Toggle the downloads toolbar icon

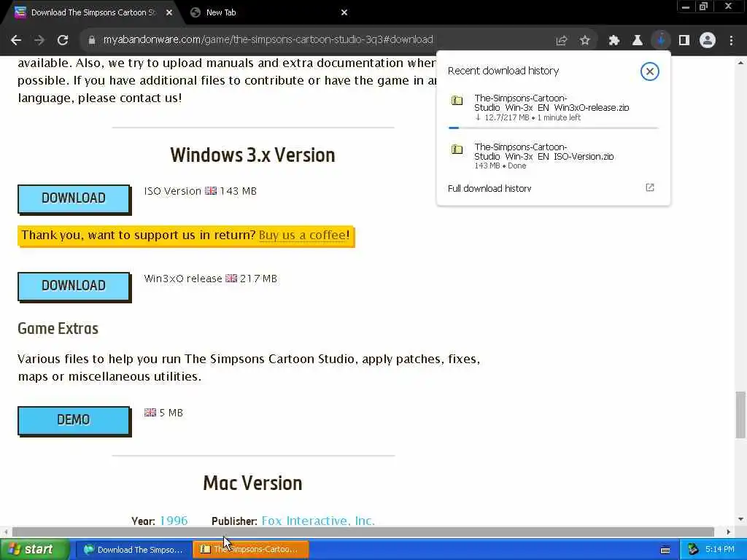point(661,41)
